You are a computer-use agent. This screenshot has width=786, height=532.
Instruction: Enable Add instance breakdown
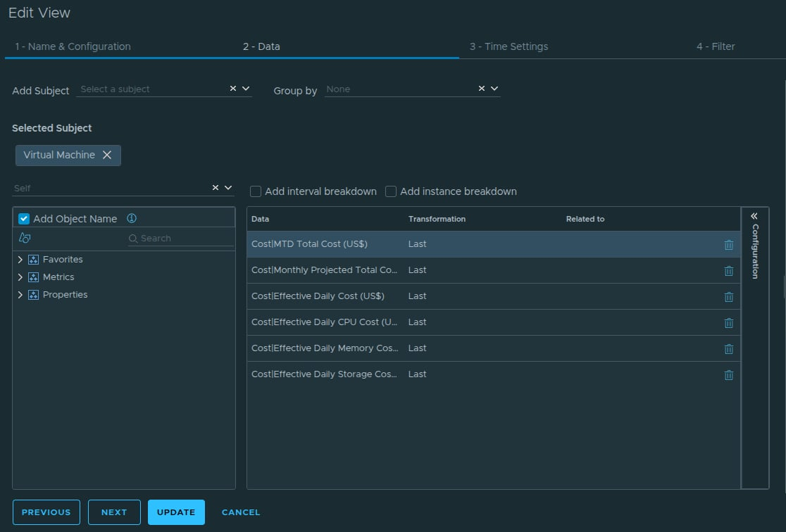pos(391,191)
